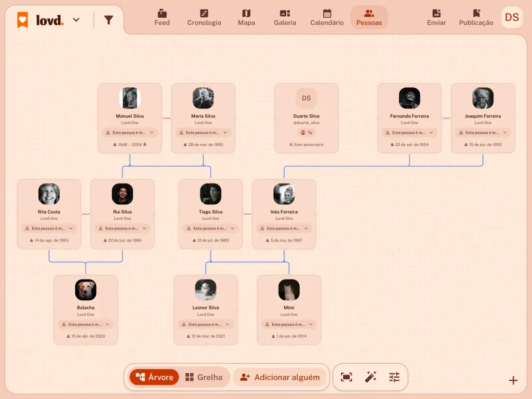Open the filter funnel icon
Viewport: 532px width, 399px height.
coord(109,20)
